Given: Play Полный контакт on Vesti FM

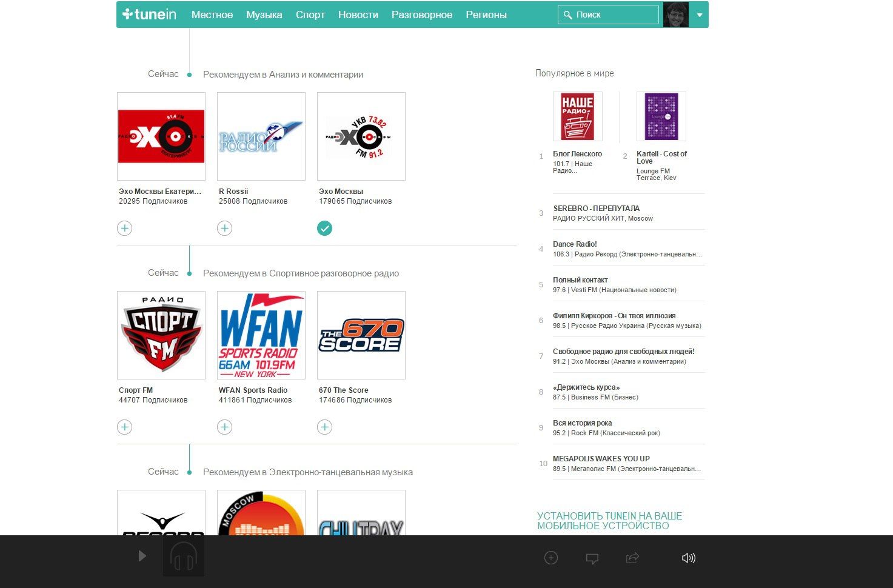Looking at the screenshot, I should pos(580,280).
